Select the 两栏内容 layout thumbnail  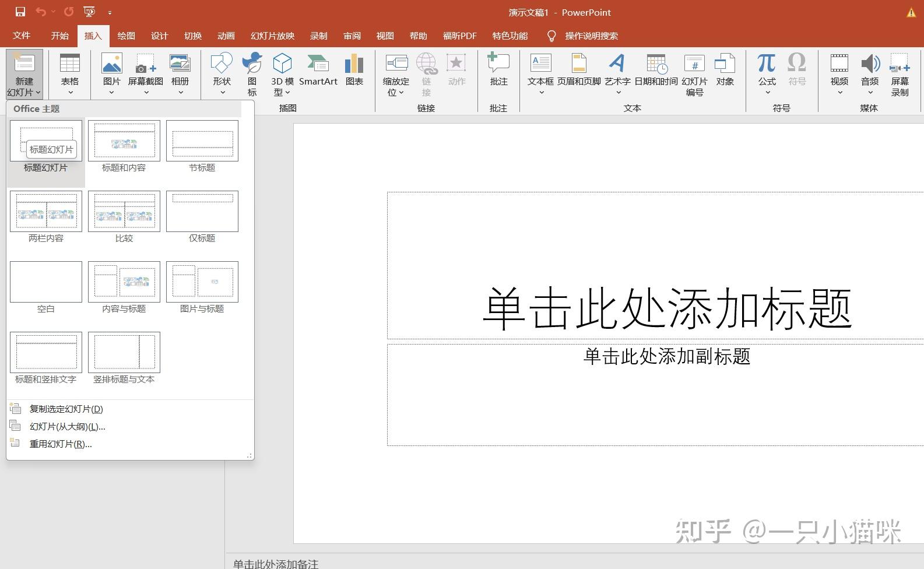(45, 212)
